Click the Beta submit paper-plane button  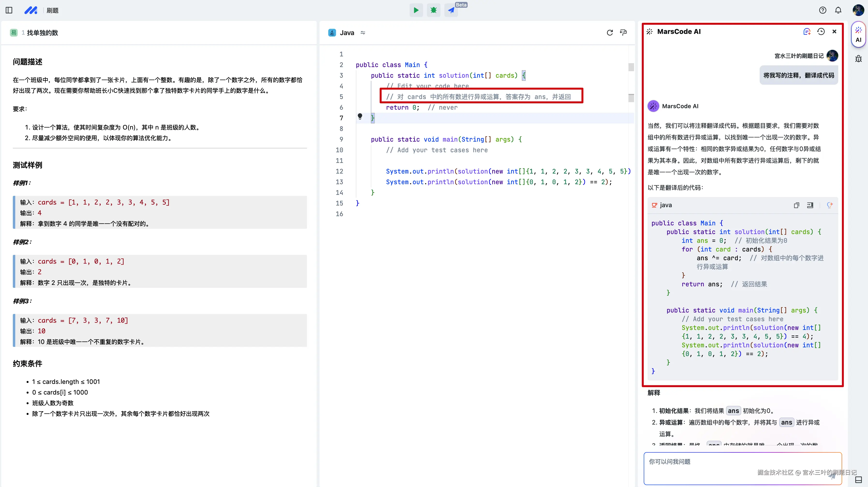point(451,10)
